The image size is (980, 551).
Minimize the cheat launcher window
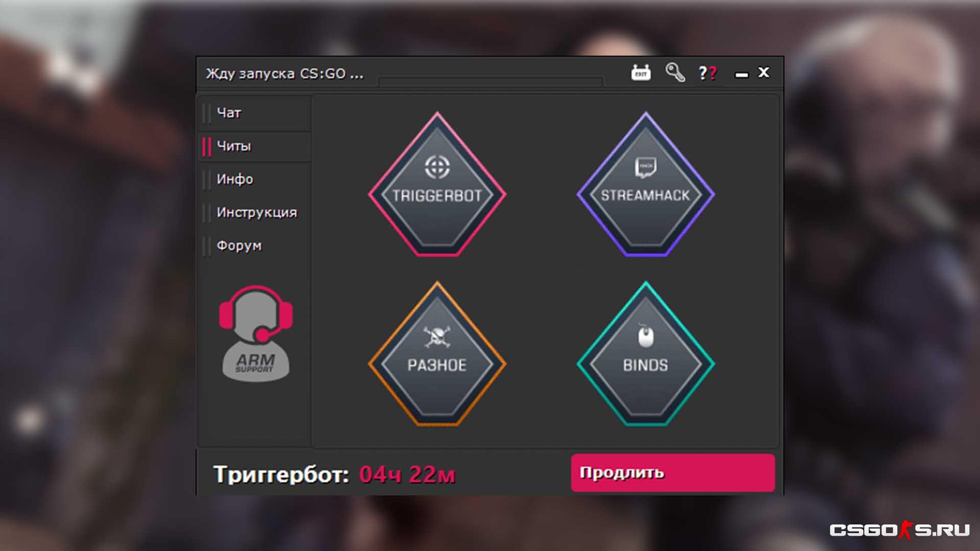tap(742, 74)
